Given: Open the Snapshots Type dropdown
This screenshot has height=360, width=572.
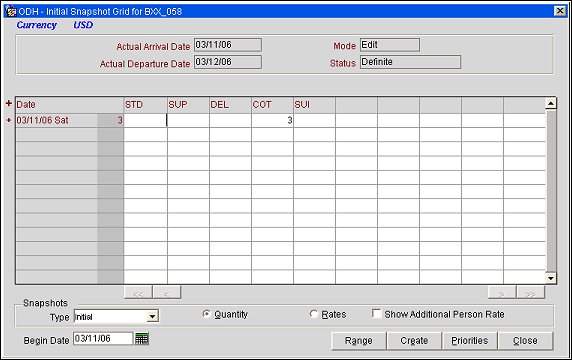Looking at the screenshot, I should pos(152,317).
